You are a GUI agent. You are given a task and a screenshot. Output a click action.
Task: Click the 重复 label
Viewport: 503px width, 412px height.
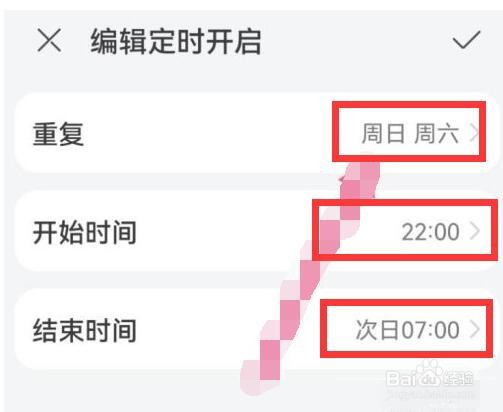[x=58, y=133]
